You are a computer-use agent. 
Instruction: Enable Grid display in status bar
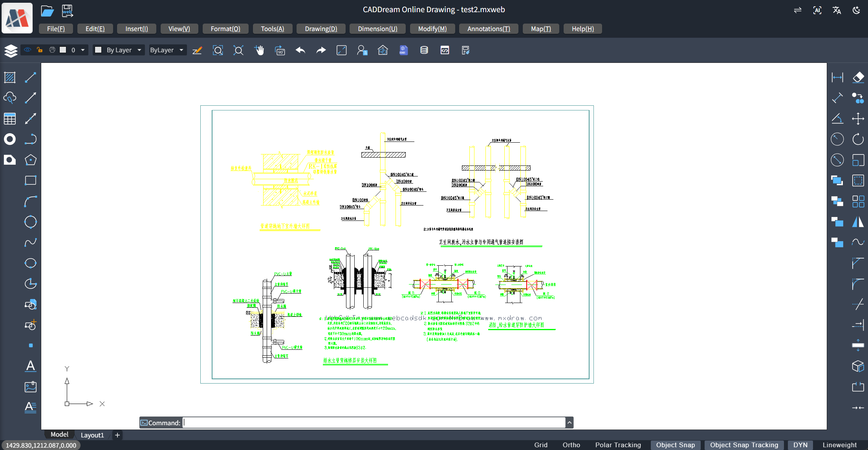pyautogui.click(x=540, y=445)
